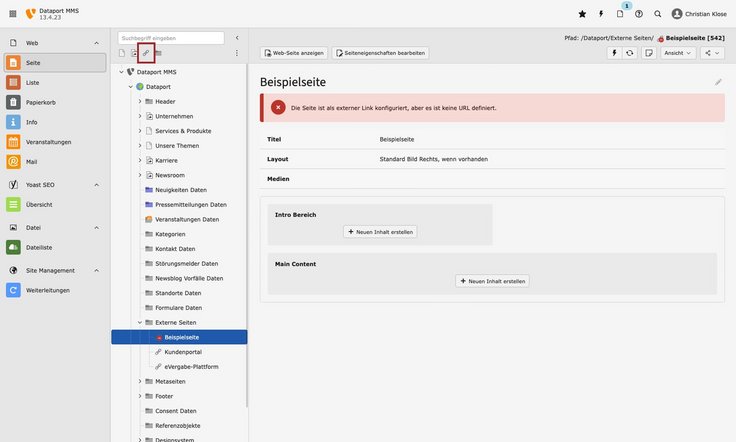Click Seiteneigenschaften bearbeiten button
Screen dimensions: 736x442
click(x=380, y=53)
